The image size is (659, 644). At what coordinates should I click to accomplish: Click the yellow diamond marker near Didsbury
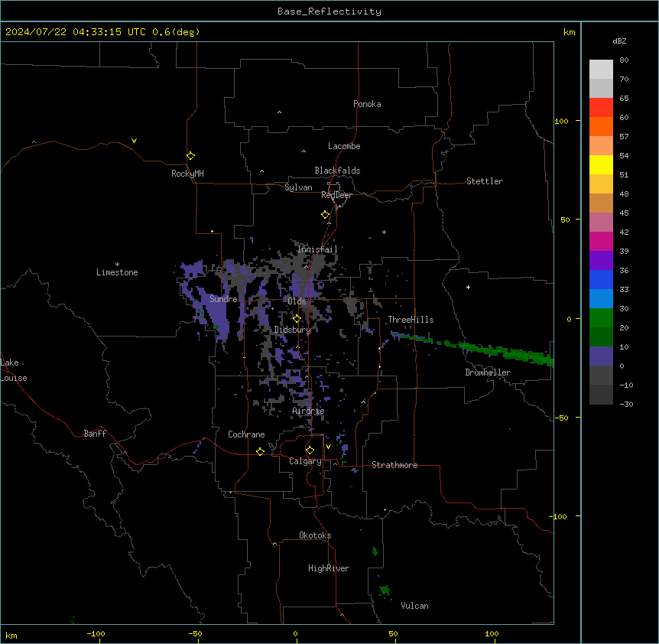(x=297, y=319)
